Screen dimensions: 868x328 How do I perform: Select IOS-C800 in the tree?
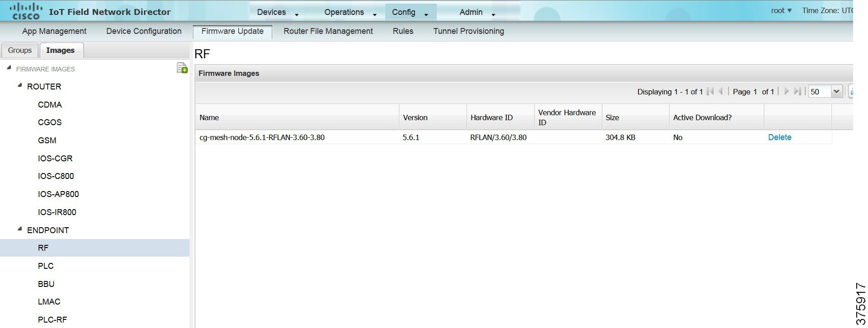tap(56, 176)
